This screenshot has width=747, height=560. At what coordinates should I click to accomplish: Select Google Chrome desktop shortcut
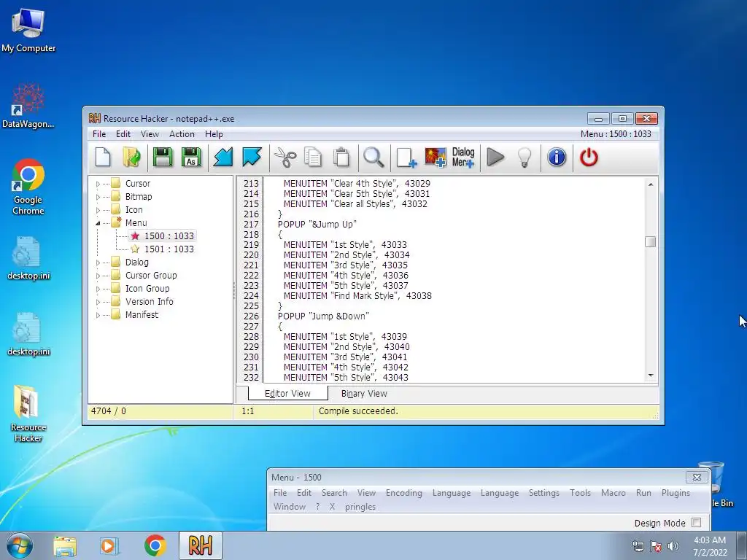(28, 187)
